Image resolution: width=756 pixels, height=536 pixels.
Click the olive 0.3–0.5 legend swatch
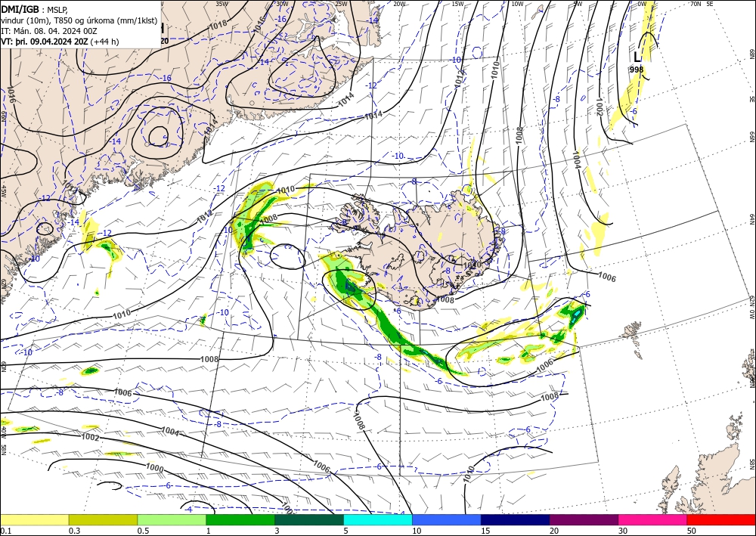(103, 519)
